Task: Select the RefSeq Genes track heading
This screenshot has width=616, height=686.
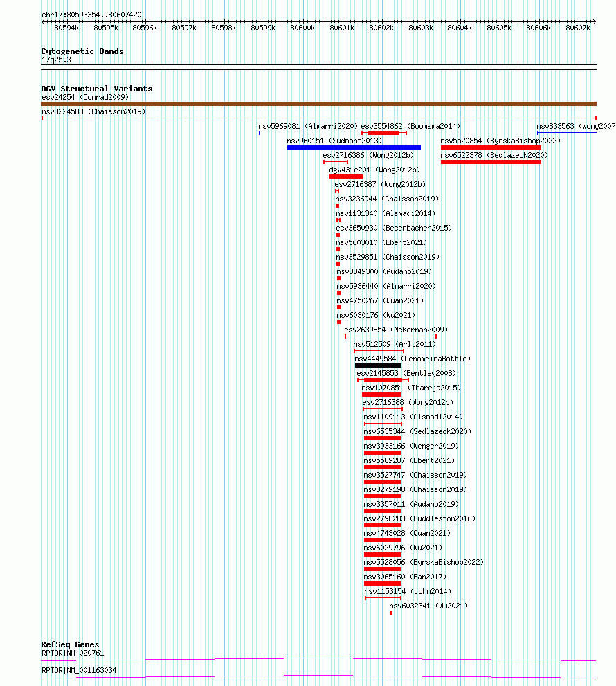Action: (x=70, y=644)
